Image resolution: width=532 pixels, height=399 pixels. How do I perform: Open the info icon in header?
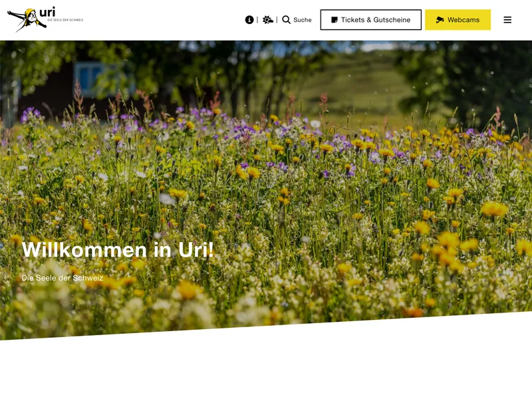(249, 20)
